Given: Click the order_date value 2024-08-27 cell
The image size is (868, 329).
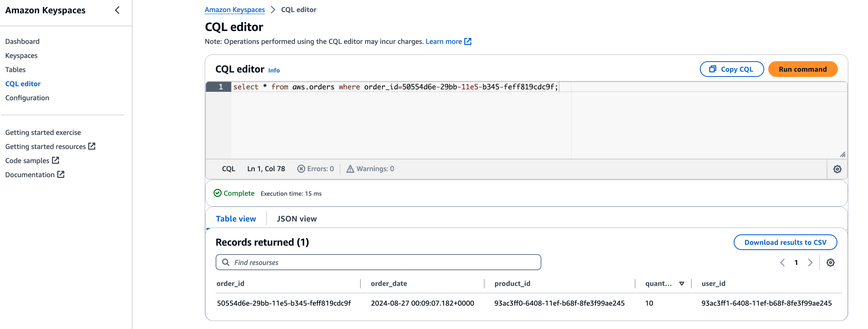Looking at the screenshot, I should click(422, 303).
